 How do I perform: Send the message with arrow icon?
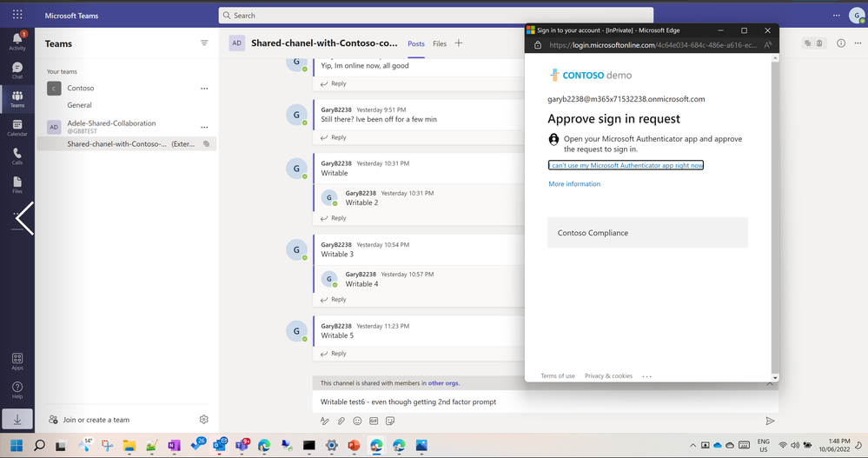tap(770, 421)
